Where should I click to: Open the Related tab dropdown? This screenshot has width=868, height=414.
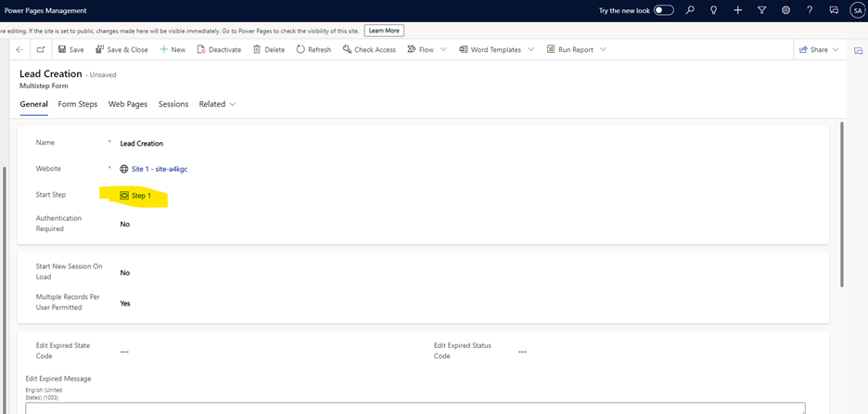tap(217, 104)
